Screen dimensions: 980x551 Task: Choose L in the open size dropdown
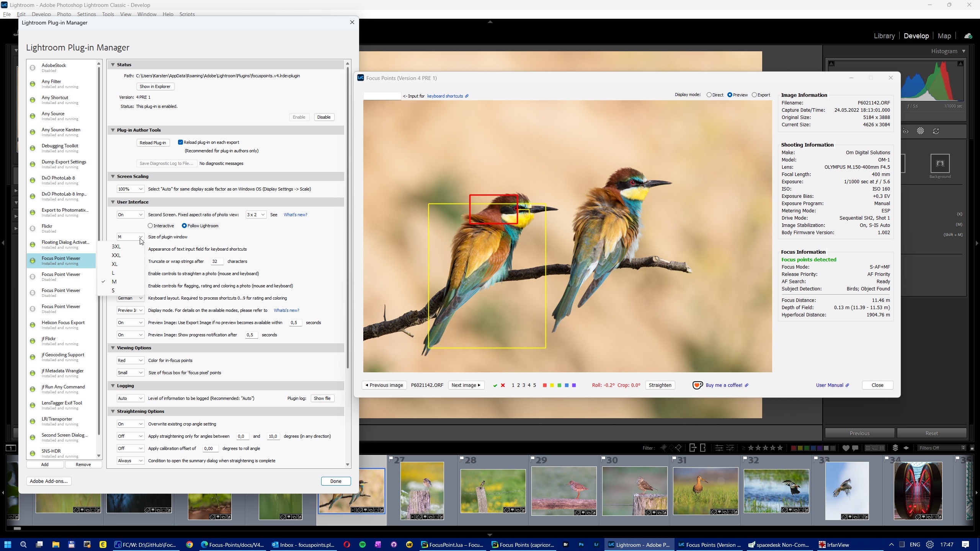(x=121, y=273)
